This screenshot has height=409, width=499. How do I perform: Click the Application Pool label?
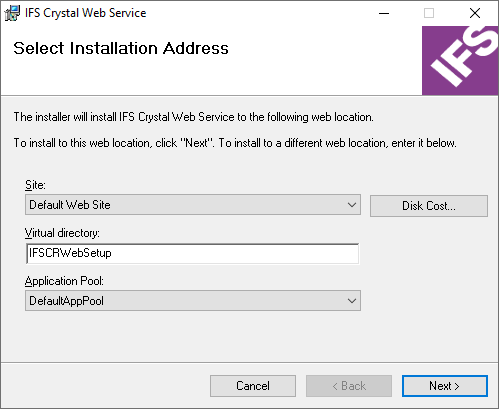point(64,281)
